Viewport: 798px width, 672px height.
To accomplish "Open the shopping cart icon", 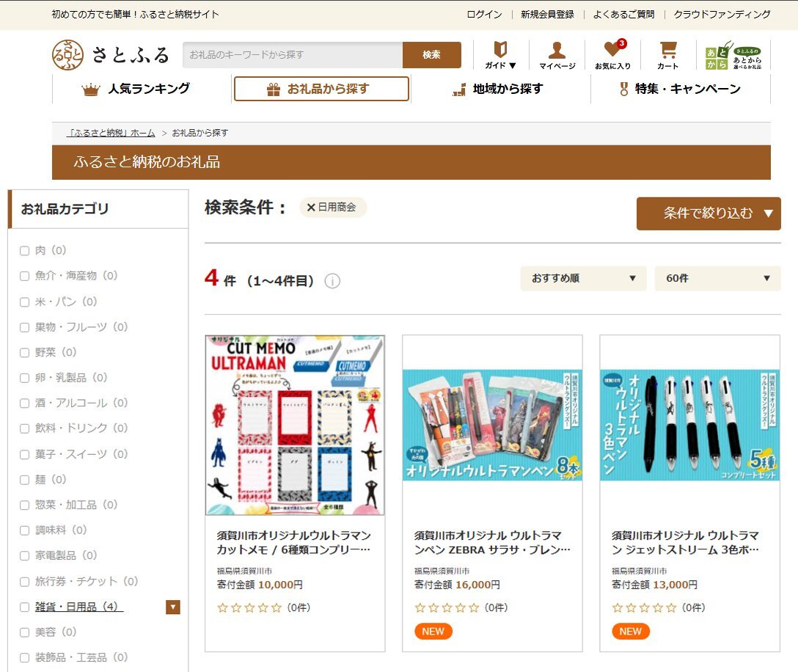I will point(668,50).
